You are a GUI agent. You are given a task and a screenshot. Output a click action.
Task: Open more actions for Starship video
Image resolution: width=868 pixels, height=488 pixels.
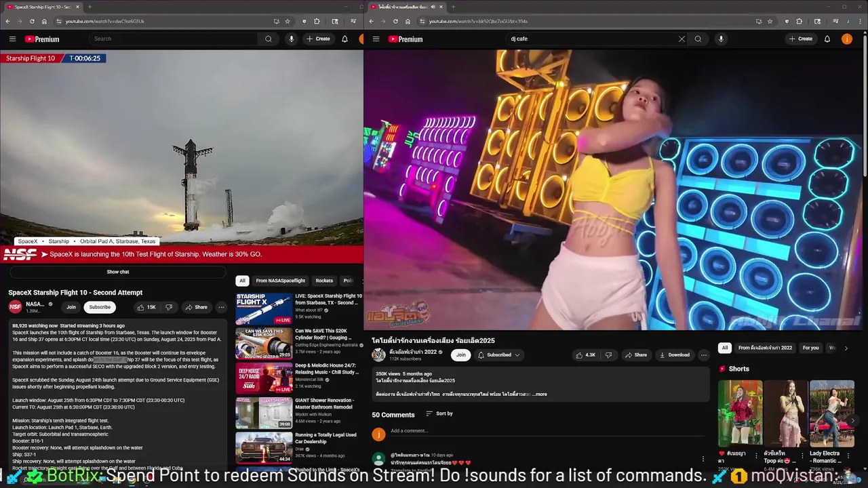coord(221,307)
